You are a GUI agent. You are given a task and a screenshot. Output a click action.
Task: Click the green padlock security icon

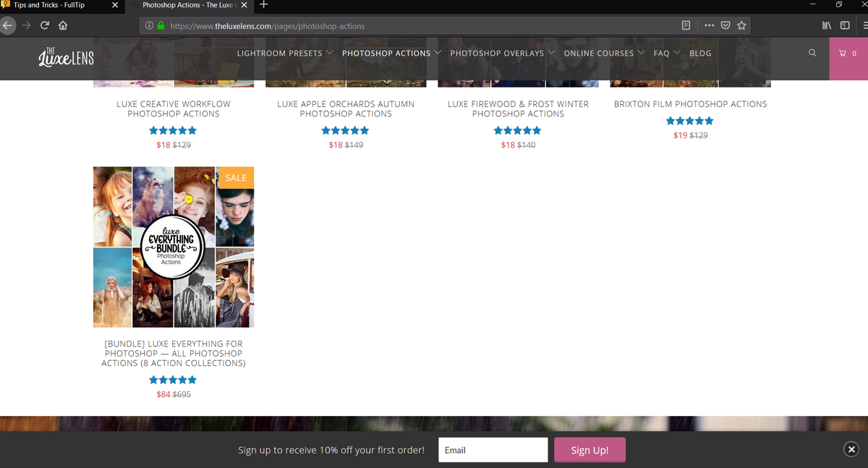click(161, 25)
